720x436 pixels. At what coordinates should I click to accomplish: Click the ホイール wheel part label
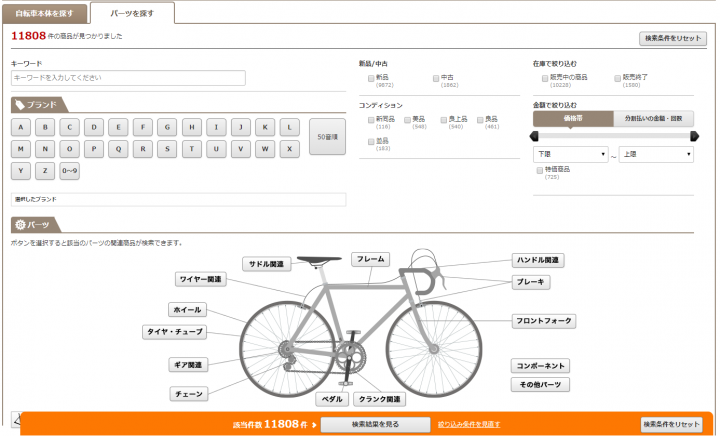(x=187, y=310)
